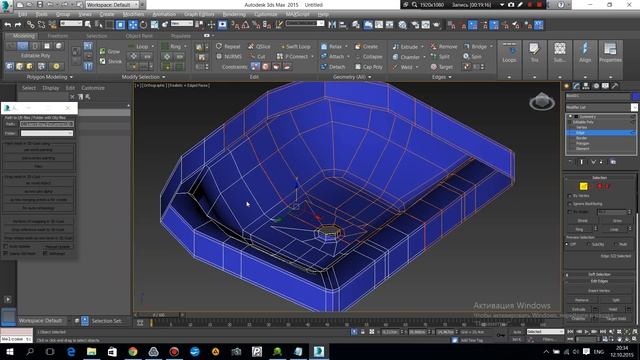Select Preview Selection SubObj radio button
Image resolution: width=640 pixels, height=360 pixels.
588,244
